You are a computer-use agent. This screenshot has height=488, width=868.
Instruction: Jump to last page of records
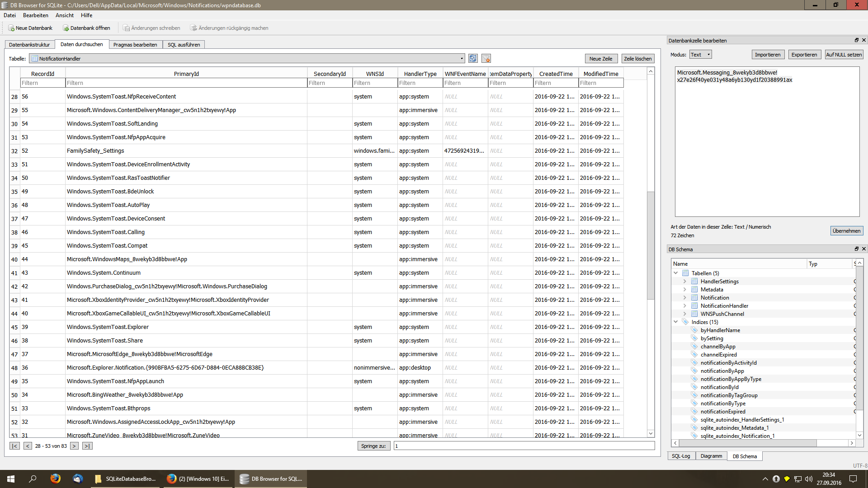coord(87,446)
